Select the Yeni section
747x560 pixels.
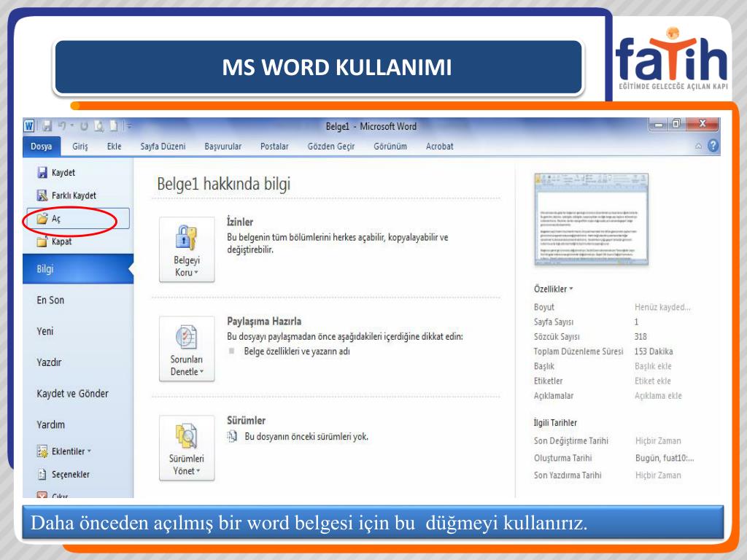pyautogui.click(x=45, y=331)
